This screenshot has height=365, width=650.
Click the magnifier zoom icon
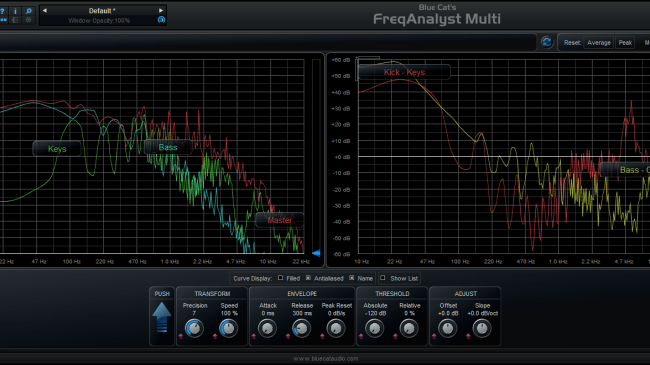[29, 11]
